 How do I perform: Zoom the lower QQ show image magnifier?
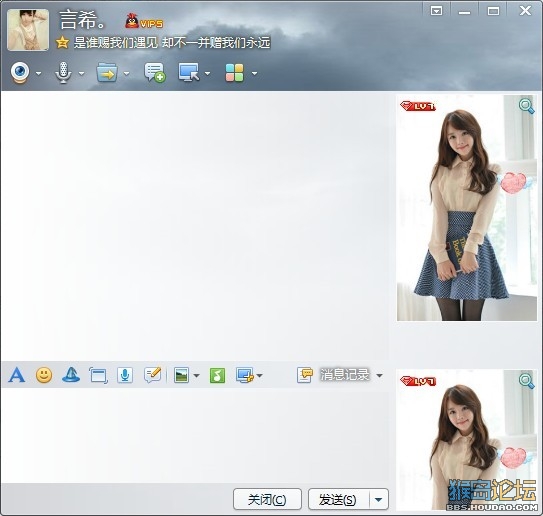tap(526, 381)
